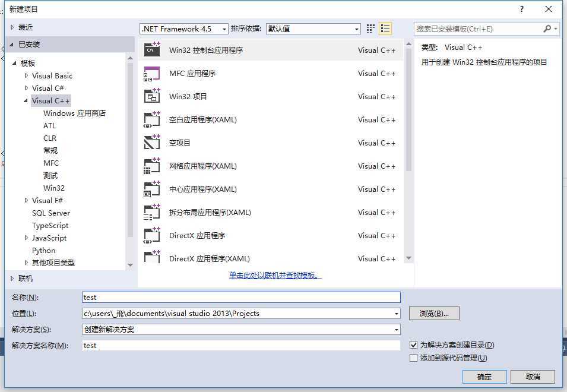Open the 解决方案 创建新解决方案 dropdown
Viewport: 567px width, 392px height.
point(241,330)
